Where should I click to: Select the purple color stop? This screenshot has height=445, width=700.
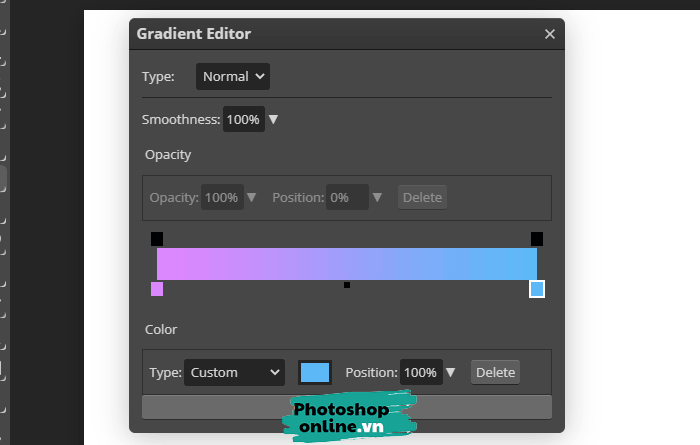157,289
